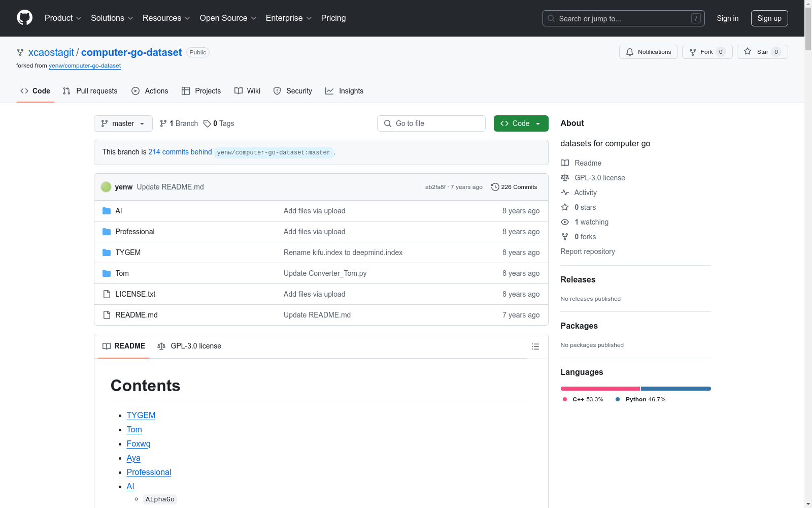Click the scales icon beside GPL-3.0 license
812x508 pixels.
click(x=565, y=178)
